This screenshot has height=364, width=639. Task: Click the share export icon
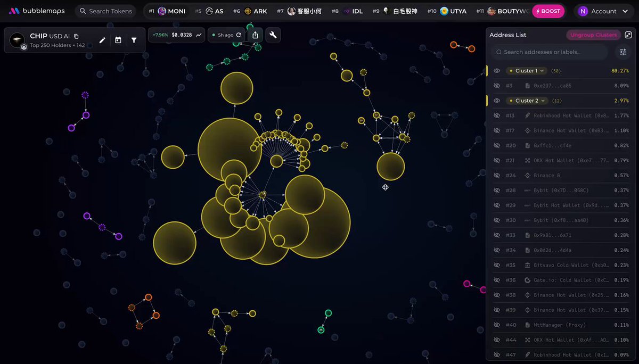(255, 35)
